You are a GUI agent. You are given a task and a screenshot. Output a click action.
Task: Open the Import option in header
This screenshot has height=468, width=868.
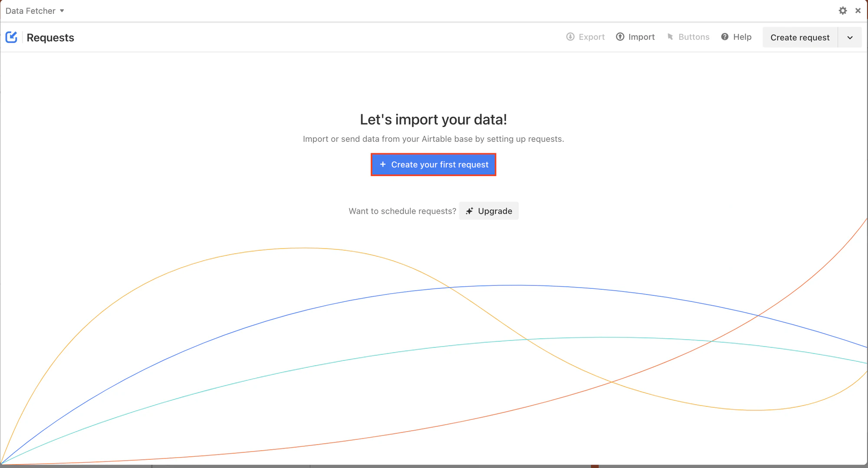point(635,37)
